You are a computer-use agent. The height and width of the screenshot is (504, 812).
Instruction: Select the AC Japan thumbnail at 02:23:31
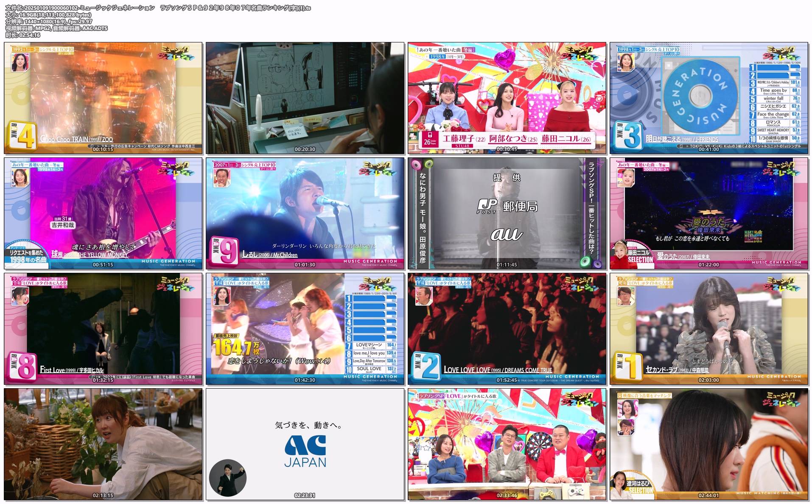[x=305, y=444]
